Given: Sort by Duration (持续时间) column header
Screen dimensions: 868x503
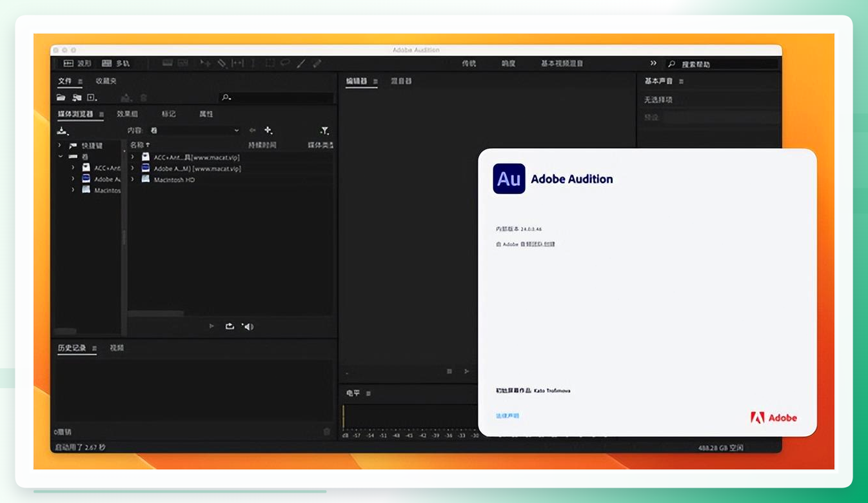Looking at the screenshot, I should (262, 145).
